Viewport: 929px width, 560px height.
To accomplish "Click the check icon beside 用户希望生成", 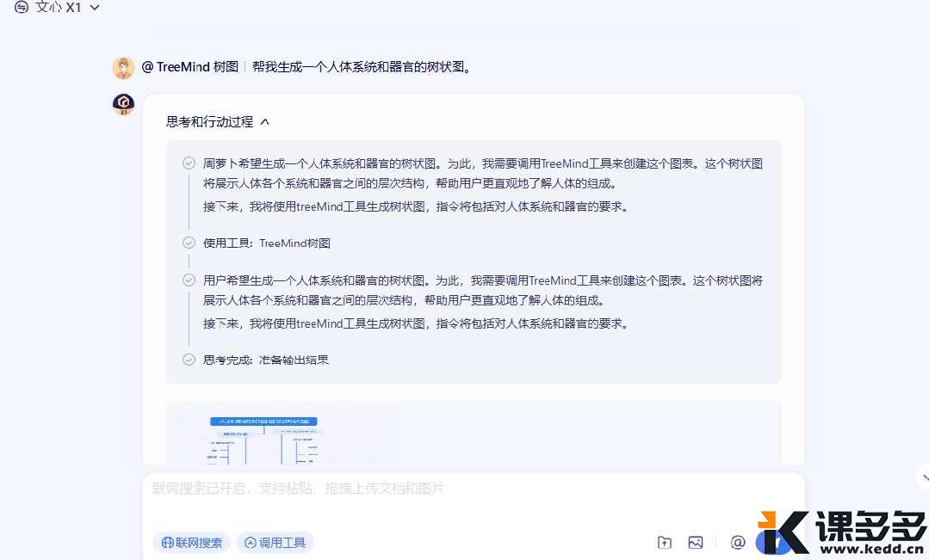I will coord(189,280).
